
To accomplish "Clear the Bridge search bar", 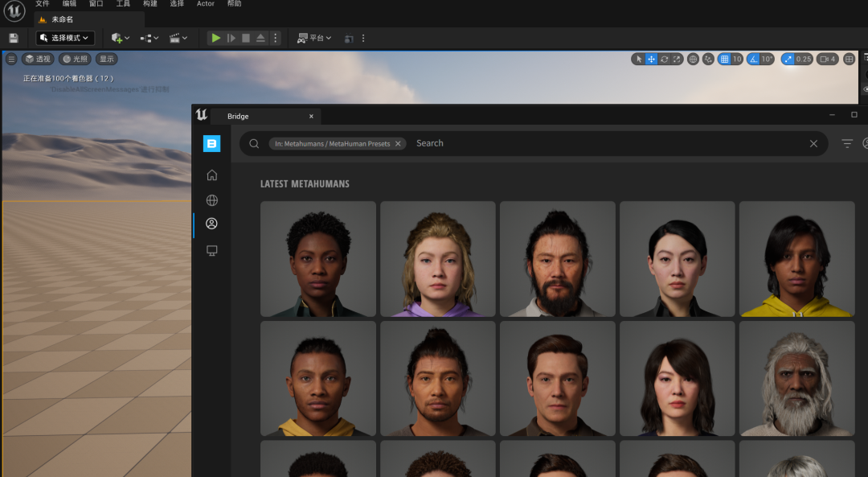I will 813,143.
